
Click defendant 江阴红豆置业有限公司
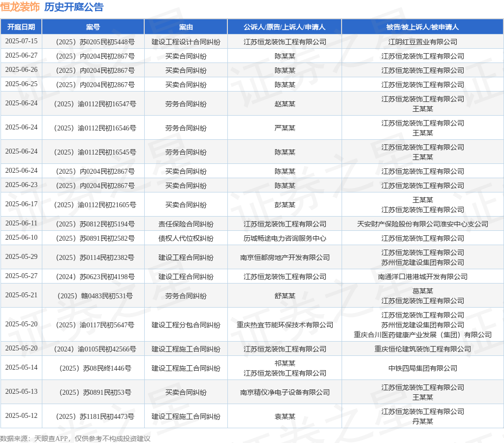click(423, 42)
